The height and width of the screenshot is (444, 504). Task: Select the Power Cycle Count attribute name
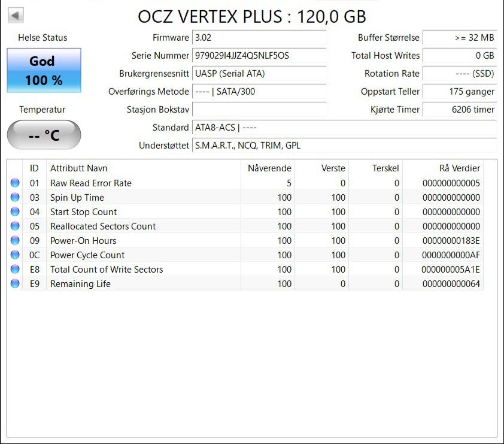(87, 255)
